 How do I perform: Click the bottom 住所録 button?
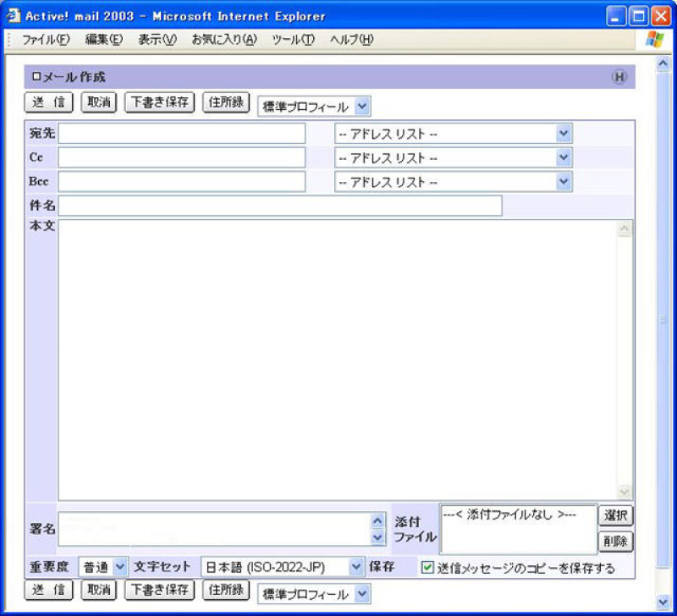pyautogui.click(x=226, y=590)
